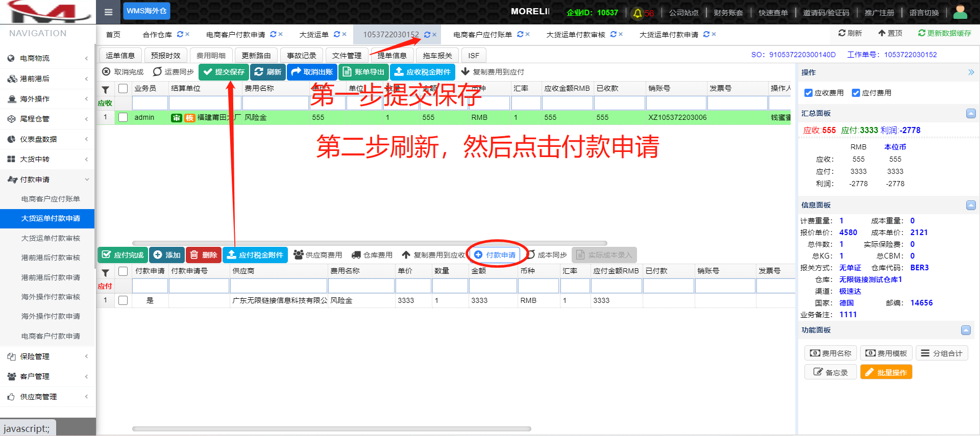Click the 付款申请 button
Screen dimensions: 980x436
pyautogui.click(x=495, y=255)
